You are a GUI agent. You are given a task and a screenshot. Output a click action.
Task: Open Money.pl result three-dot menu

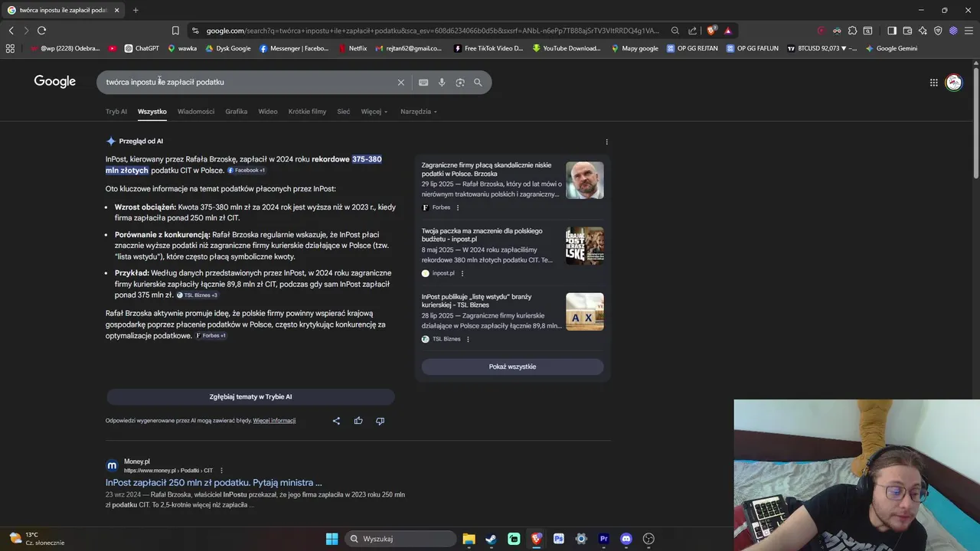click(221, 471)
